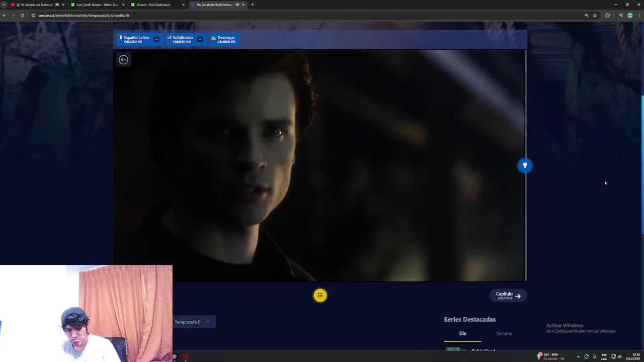Bookmark this page with the star icon
644x362 pixels.
595,16
